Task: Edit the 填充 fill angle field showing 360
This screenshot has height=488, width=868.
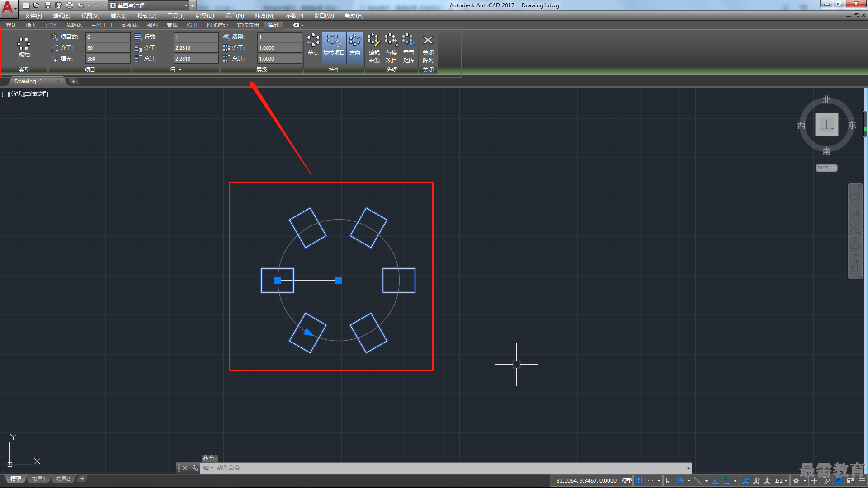Action: tap(108, 59)
